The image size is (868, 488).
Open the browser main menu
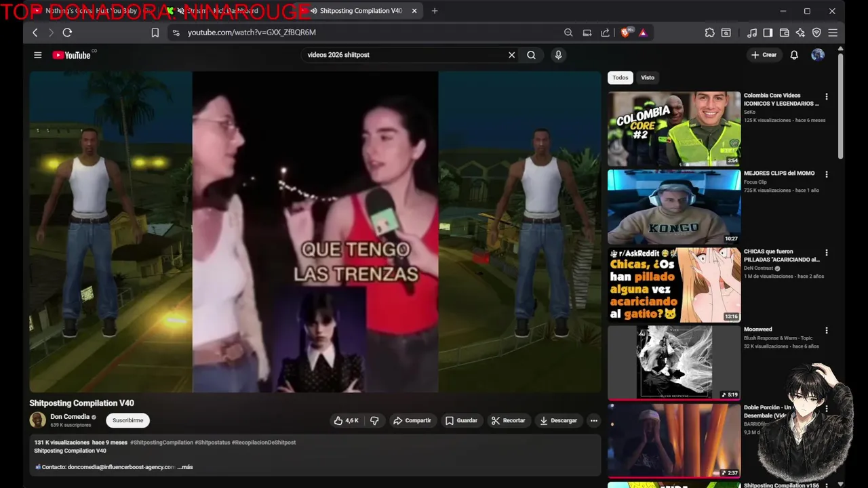pos(833,33)
